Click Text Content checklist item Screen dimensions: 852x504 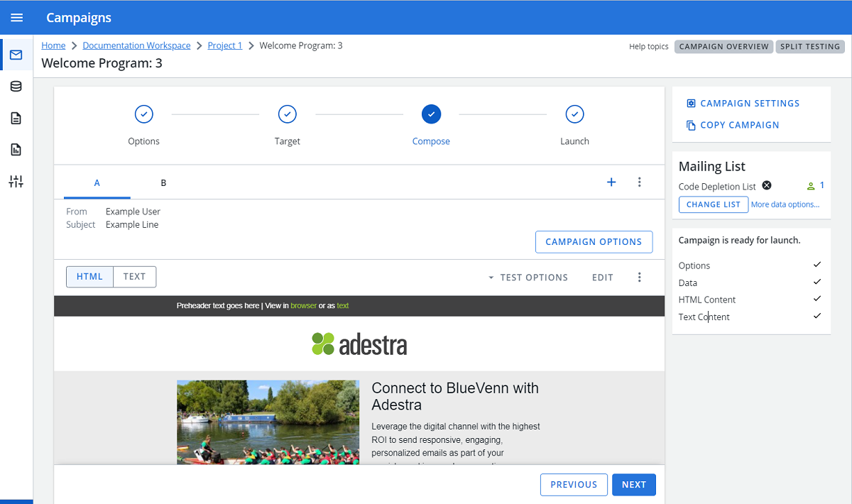704,317
